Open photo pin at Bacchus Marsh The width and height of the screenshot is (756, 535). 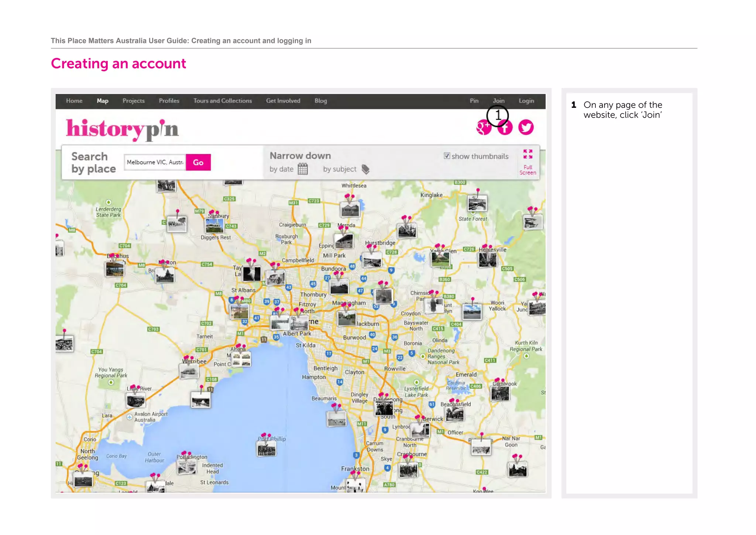click(115, 269)
